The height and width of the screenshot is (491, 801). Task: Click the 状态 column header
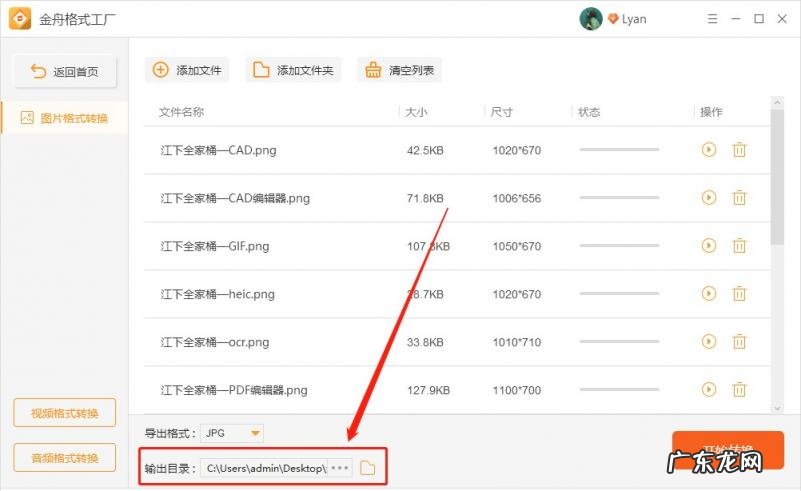pyautogui.click(x=588, y=112)
